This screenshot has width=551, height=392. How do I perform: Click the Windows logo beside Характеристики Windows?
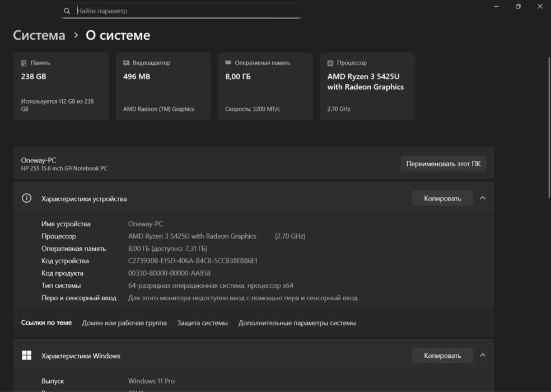(x=27, y=355)
